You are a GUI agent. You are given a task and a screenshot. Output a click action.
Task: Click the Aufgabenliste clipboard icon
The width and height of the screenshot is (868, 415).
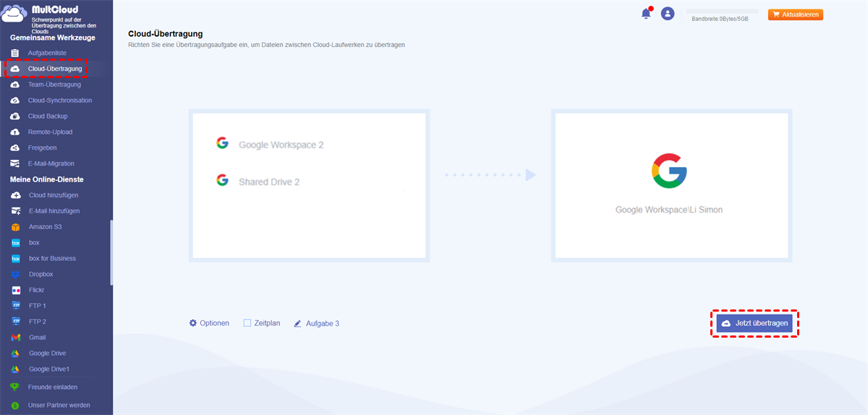(x=15, y=53)
